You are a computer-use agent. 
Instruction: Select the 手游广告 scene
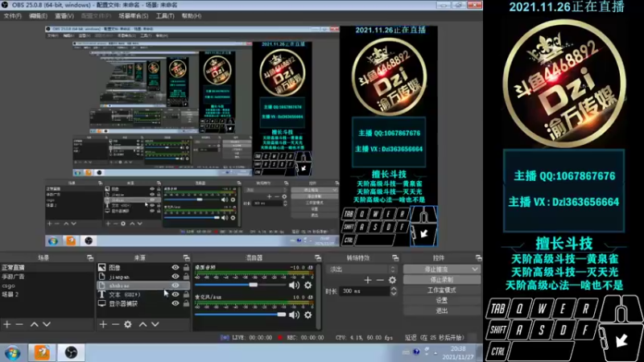click(x=47, y=277)
